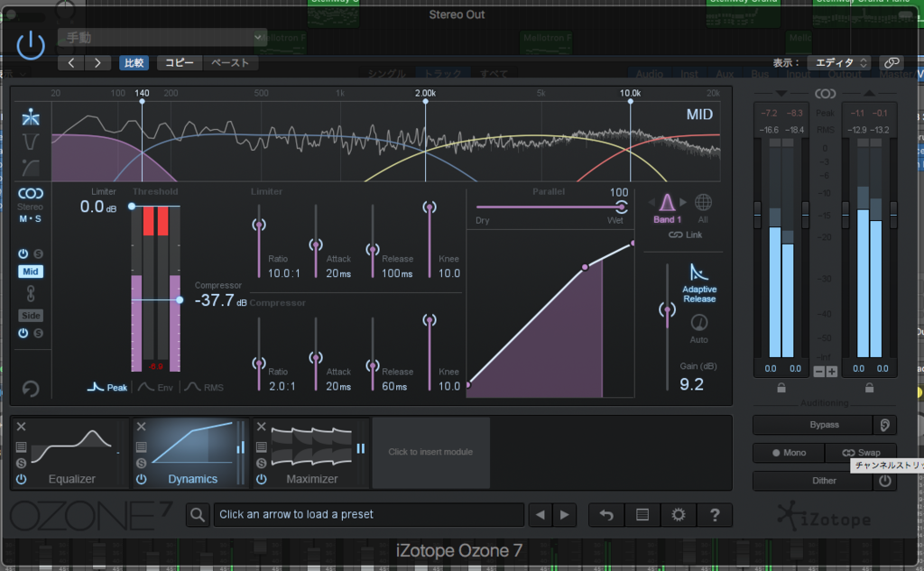Go to next preset with right chevron
Screen dimensions: 924x571
(97, 62)
